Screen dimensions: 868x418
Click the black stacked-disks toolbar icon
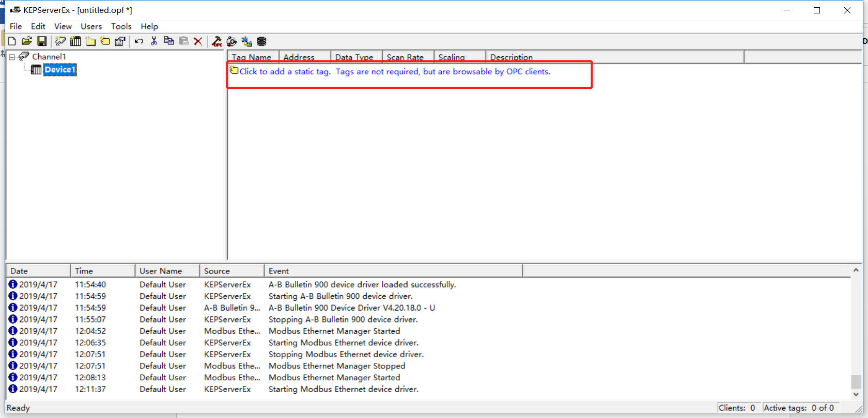tap(261, 41)
